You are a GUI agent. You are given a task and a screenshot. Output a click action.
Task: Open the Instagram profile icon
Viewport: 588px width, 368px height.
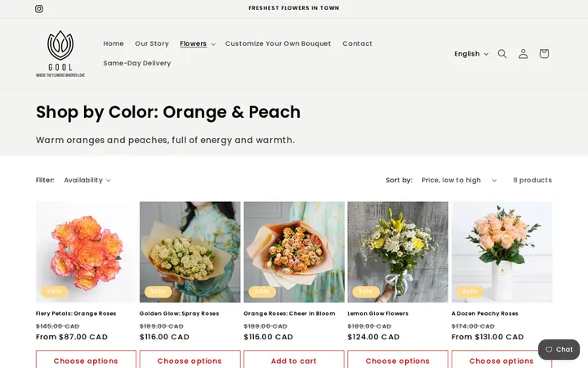point(39,9)
